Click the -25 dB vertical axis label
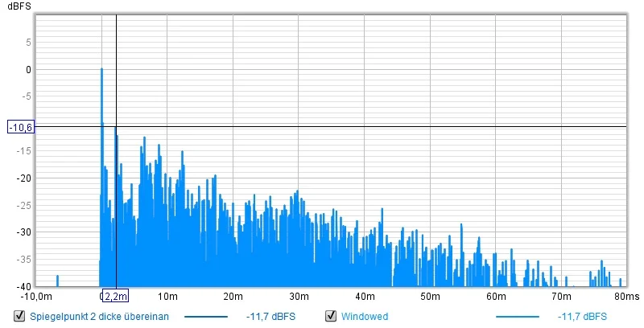The image size is (644, 328). coord(24,205)
